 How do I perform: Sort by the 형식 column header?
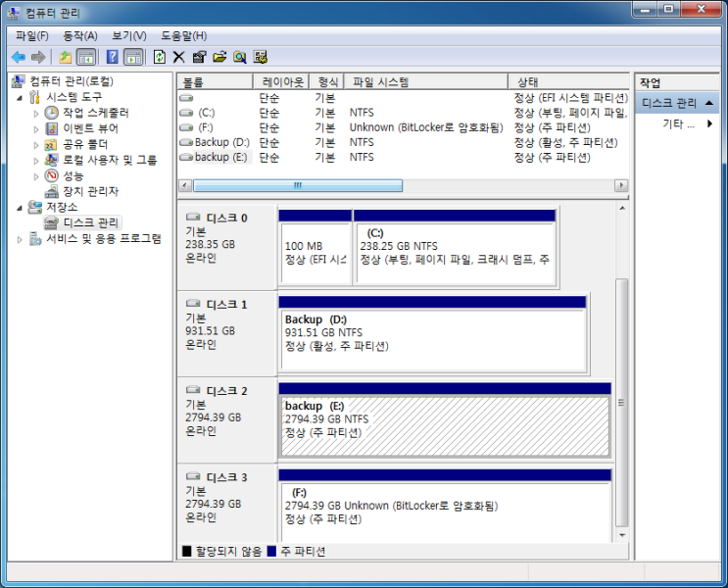coord(327,81)
